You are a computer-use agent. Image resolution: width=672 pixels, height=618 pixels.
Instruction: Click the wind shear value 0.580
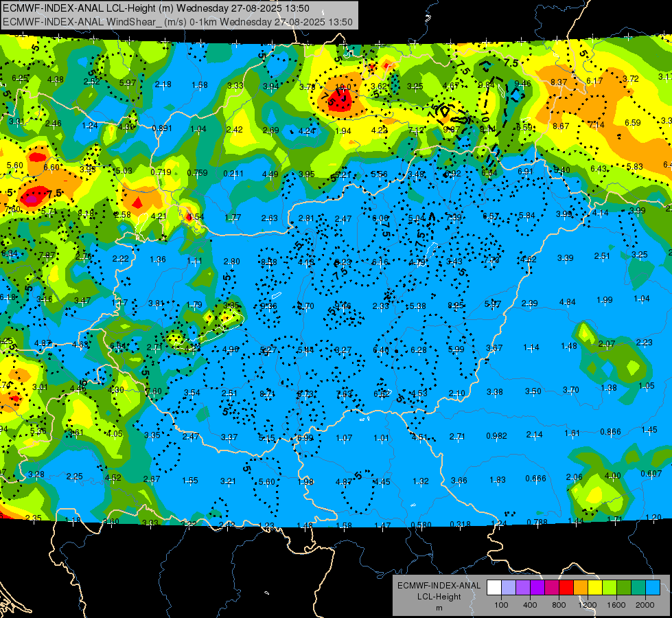421,525
